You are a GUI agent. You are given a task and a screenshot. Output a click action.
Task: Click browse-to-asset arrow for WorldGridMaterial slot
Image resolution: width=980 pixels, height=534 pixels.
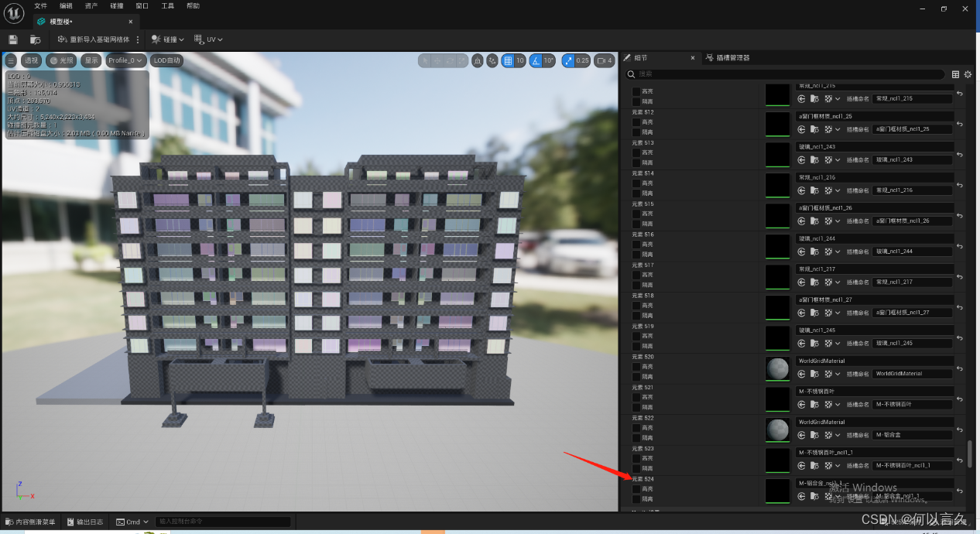click(816, 374)
